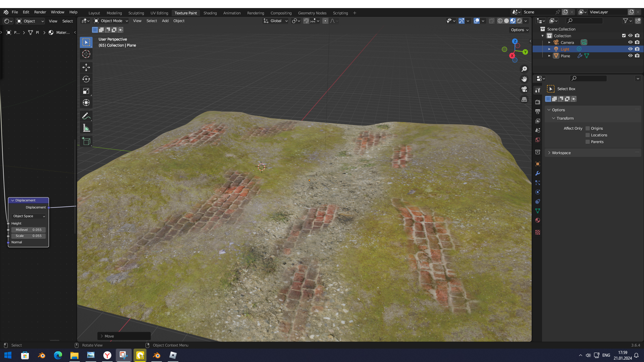Image resolution: width=644 pixels, height=362 pixels.
Task: Open the Modifiers wrench properties tab
Action: (x=538, y=173)
